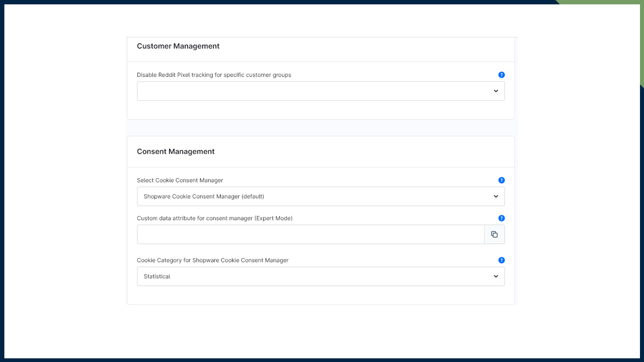
Task: Click label 'Disable Reddit Pixel tracking for specific customer groups'
Action: coord(214,75)
